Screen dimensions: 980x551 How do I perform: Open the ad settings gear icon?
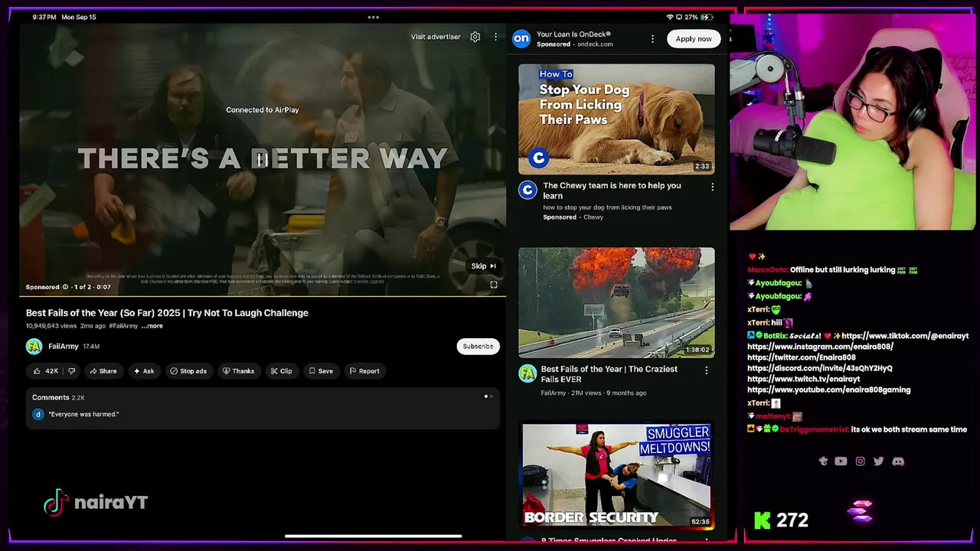coord(475,37)
